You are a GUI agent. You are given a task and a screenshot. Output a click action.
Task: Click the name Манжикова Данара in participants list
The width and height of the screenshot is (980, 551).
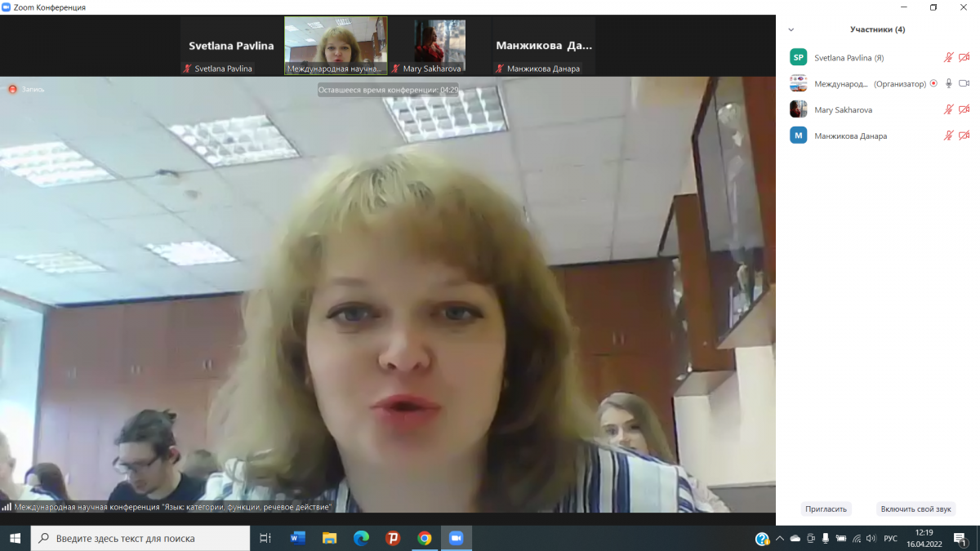[850, 136]
